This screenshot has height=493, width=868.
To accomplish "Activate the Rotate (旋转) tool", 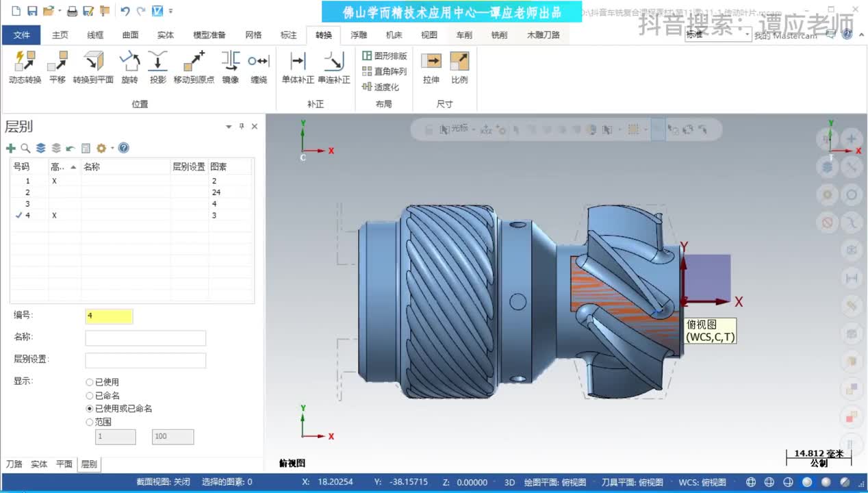I will tap(129, 68).
